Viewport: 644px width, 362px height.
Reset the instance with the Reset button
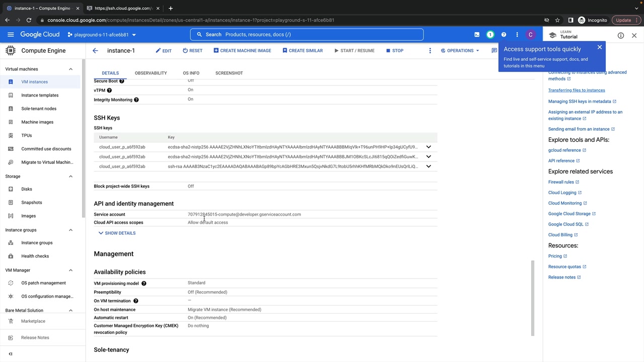pos(192,51)
